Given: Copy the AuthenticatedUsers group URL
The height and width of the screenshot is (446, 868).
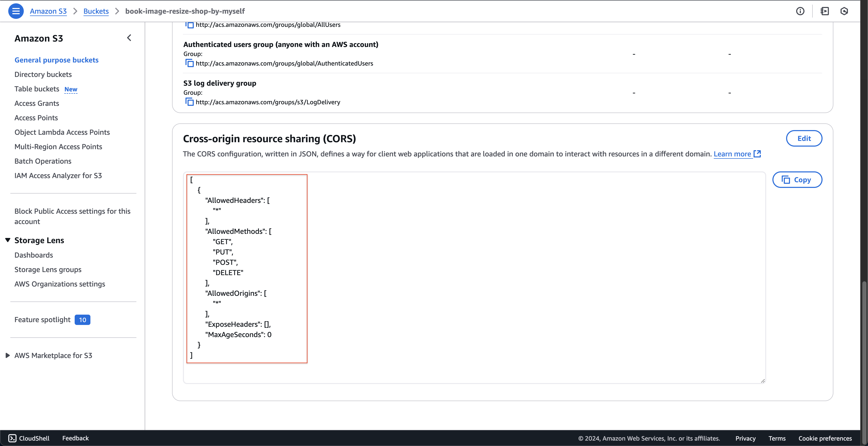Looking at the screenshot, I should pyautogui.click(x=189, y=63).
